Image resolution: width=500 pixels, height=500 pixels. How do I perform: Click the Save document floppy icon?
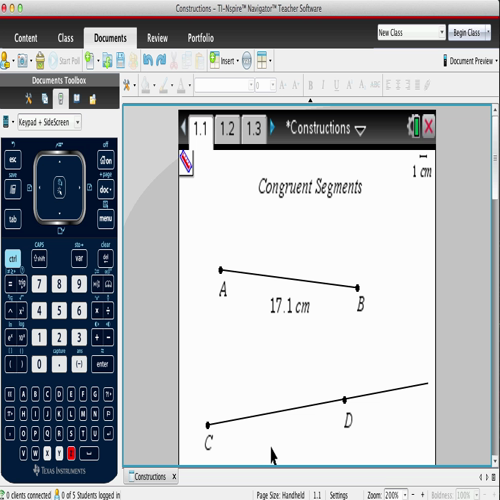(121, 60)
